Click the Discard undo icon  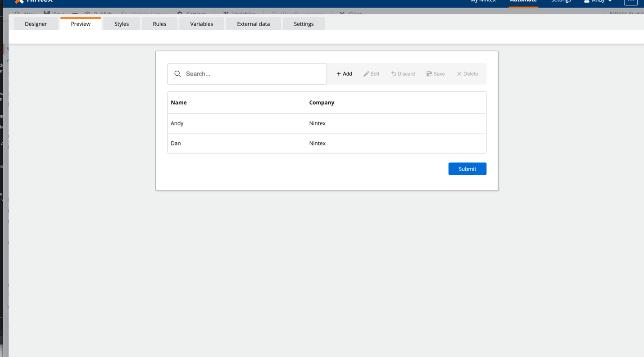(x=402, y=73)
